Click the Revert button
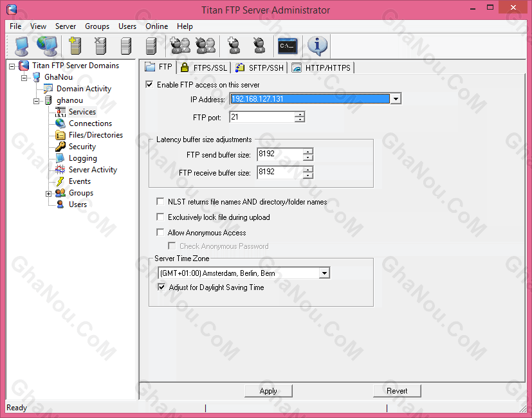532x418 pixels. [397, 391]
